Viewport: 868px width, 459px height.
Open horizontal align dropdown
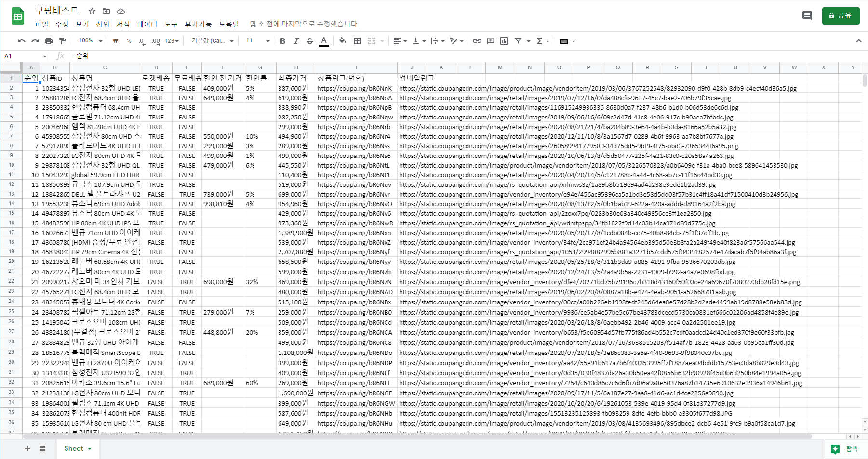[400, 41]
